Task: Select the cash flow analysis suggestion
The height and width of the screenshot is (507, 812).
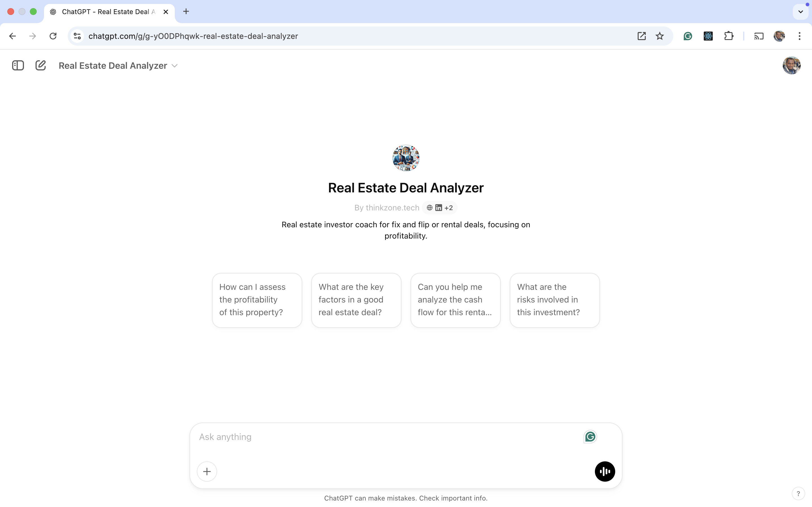Action: pyautogui.click(x=455, y=299)
